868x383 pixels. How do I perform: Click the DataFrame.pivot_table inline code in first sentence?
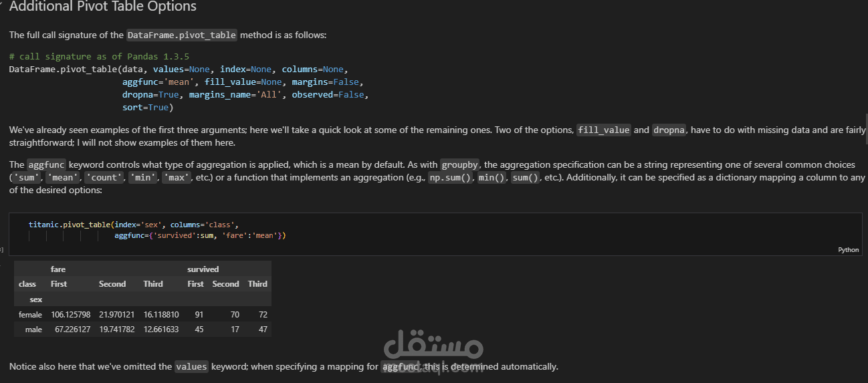182,35
